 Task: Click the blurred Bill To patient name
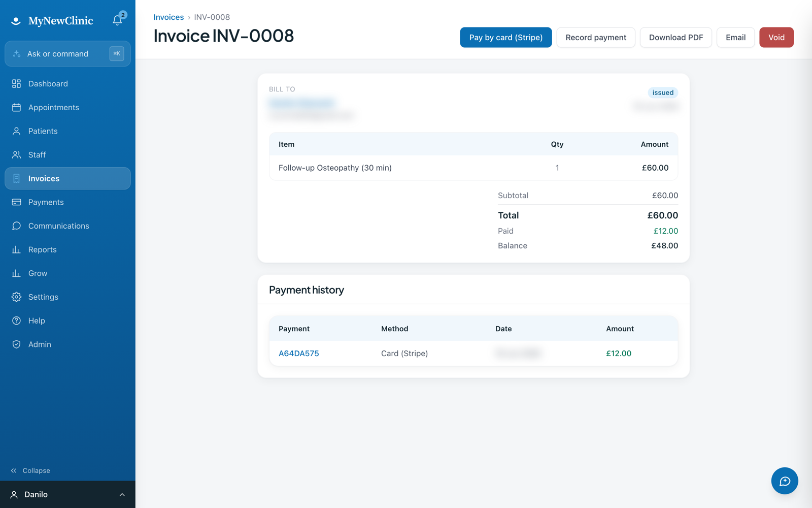tap(302, 103)
